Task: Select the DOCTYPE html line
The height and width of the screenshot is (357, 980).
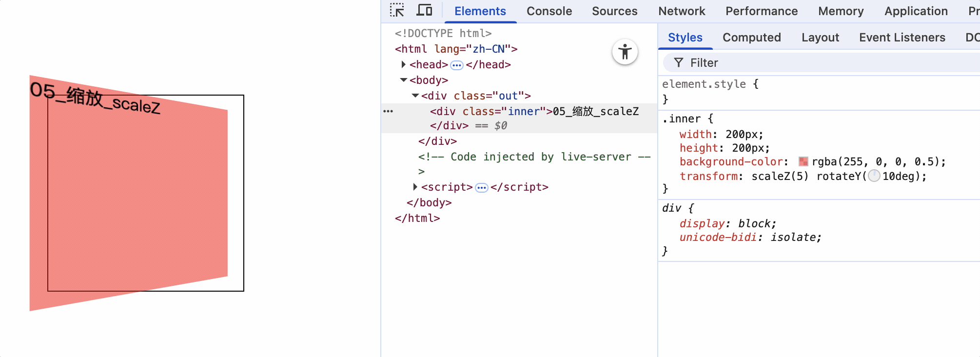Action: 443,33
